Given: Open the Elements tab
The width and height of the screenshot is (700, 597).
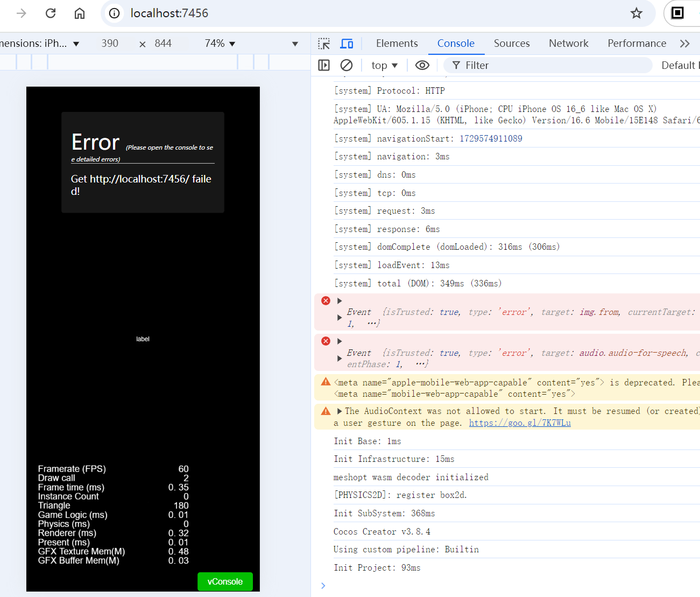Looking at the screenshot, I should click(397, 44).
